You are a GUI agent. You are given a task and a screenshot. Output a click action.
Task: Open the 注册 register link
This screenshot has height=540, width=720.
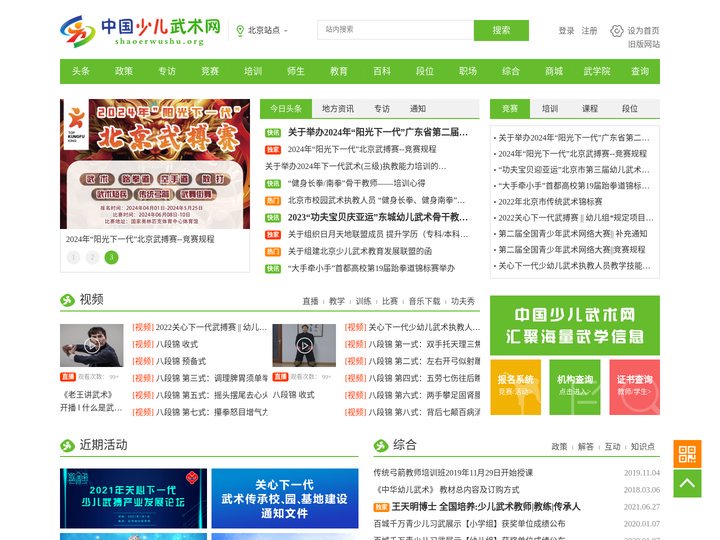click(x=589, y=31)
